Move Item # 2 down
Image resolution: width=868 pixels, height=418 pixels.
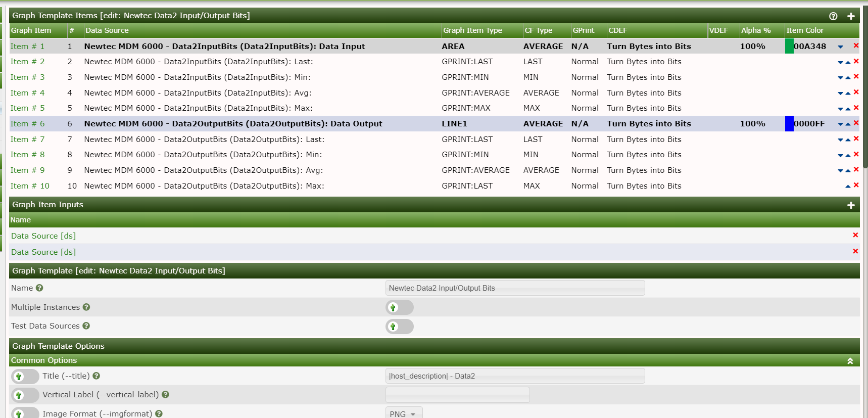[x=840, y=62]
